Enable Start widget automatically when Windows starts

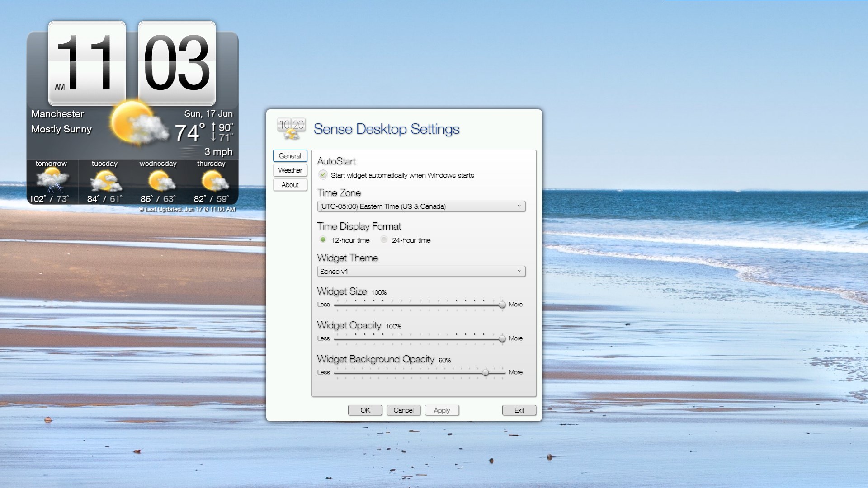pos(323,175)
